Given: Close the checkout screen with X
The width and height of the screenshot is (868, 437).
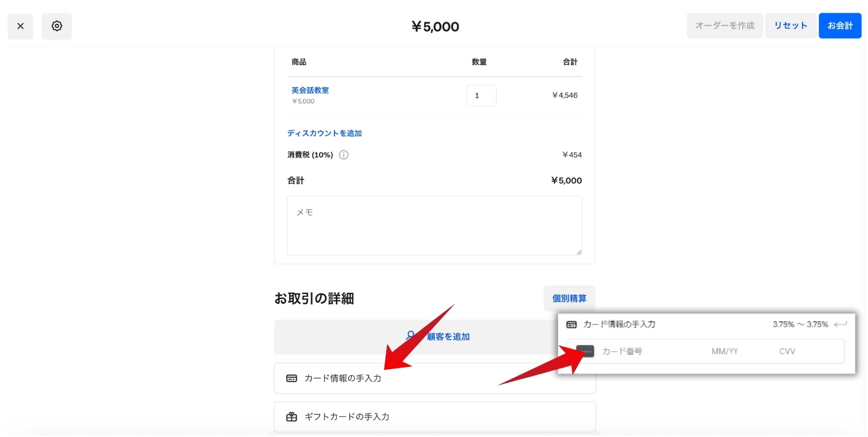Looking at the screenshot, I should (21, 26).
